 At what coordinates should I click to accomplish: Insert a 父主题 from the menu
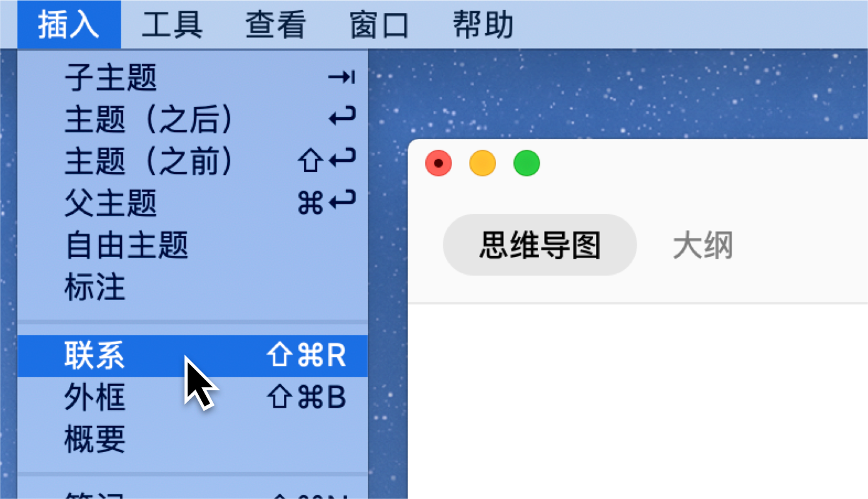193,203
